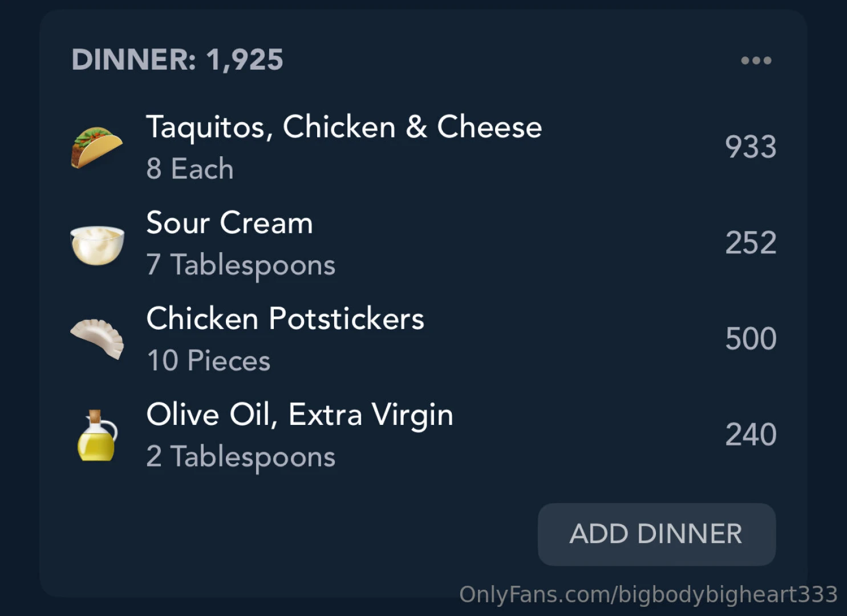Tap the "2 Tablespoons" serving size
This screenshot has width=847, height=616.
coord(241,457)
